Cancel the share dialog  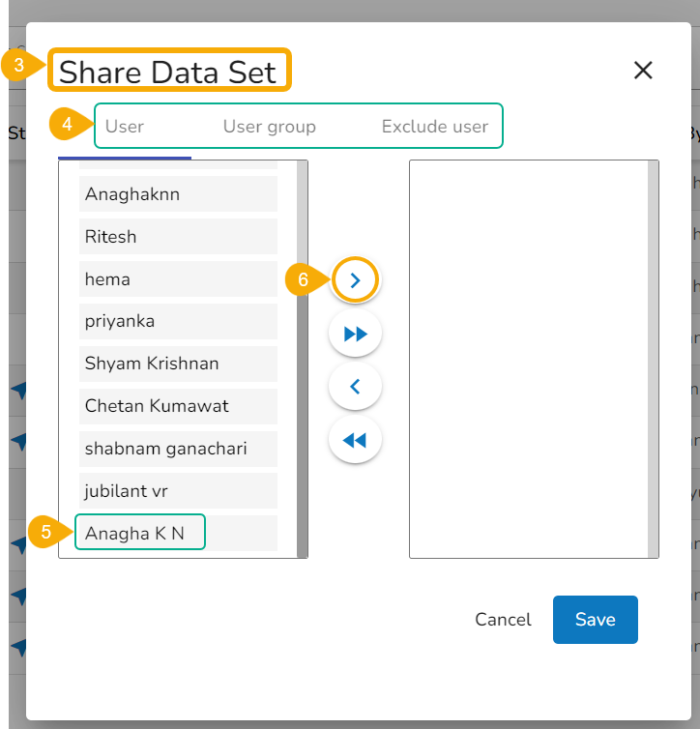tap(503, 620)
